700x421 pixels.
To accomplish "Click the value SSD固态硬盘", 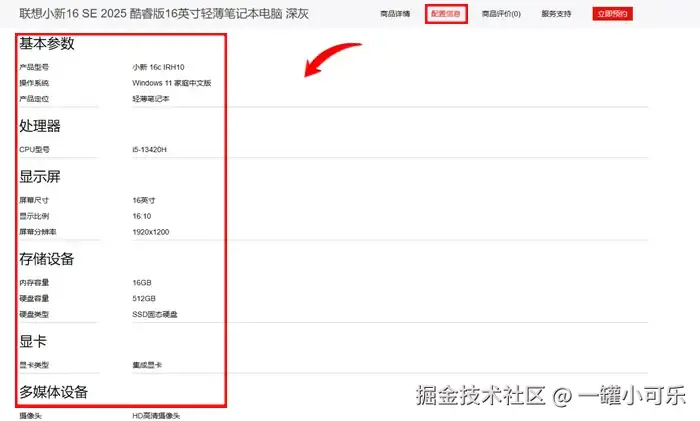I will pyautogui.click(x=155, y=314).
